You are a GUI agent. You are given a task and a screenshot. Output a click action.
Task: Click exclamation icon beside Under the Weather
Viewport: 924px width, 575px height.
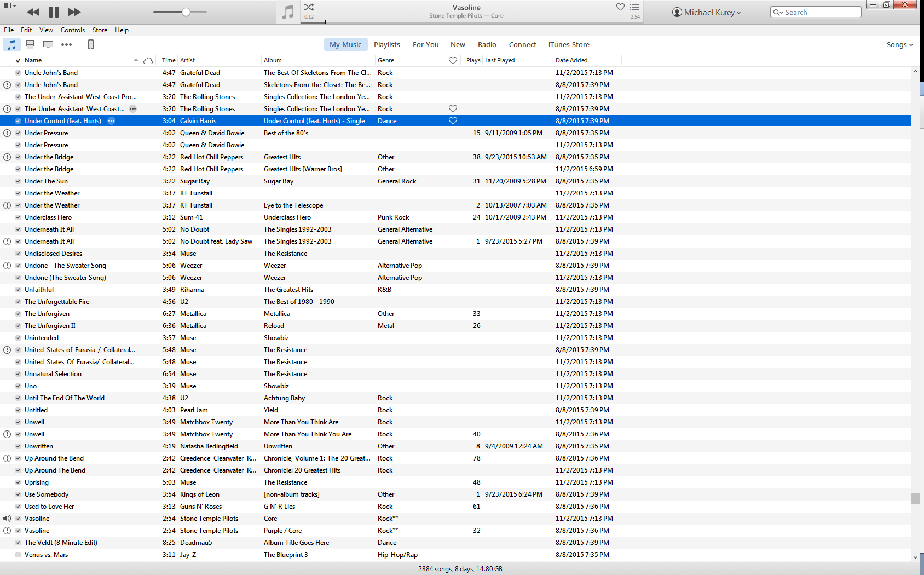click(7, 205)
